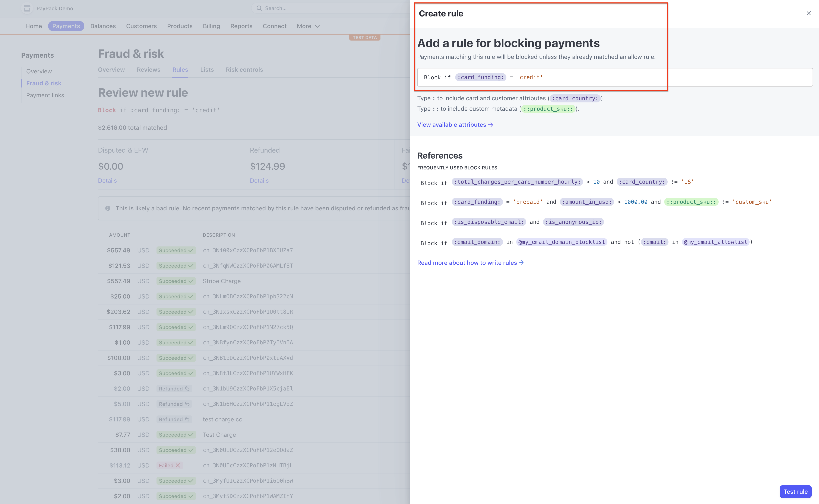Image resolution: width=819 pixels, height=504 pixels.
Task: Click the $557.49 amount in first row
Action: coord(118,250)
